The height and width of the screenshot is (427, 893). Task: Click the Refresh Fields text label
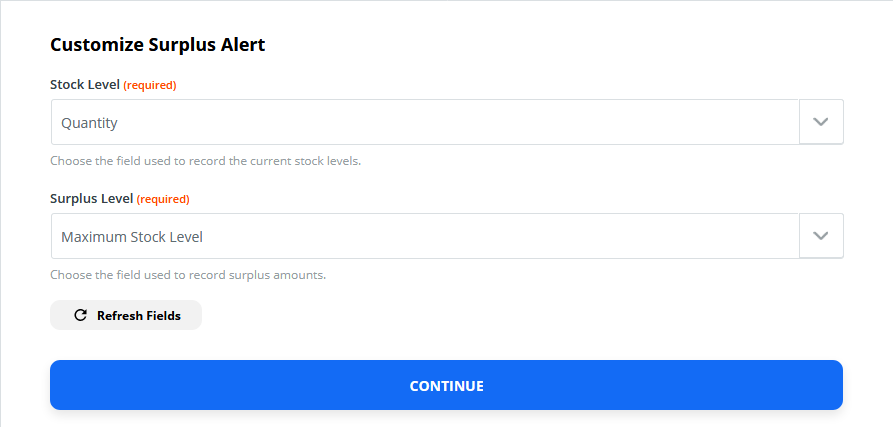pos(139,315)
